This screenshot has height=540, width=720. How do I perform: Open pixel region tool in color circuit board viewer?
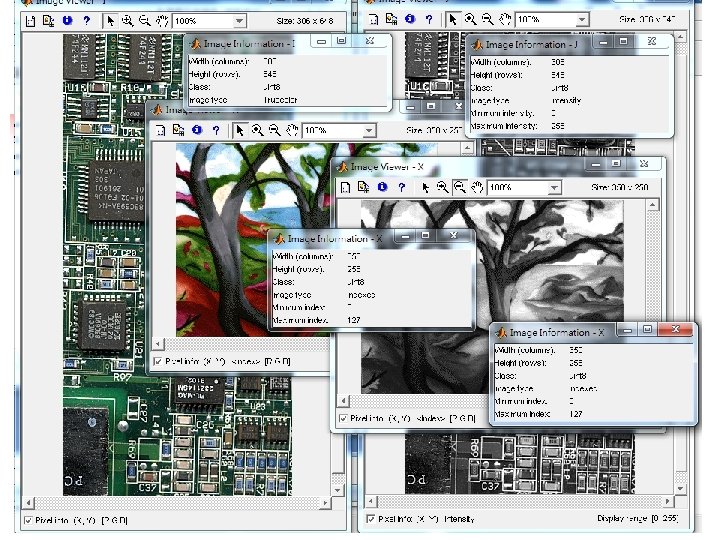[x=48, y=21]
